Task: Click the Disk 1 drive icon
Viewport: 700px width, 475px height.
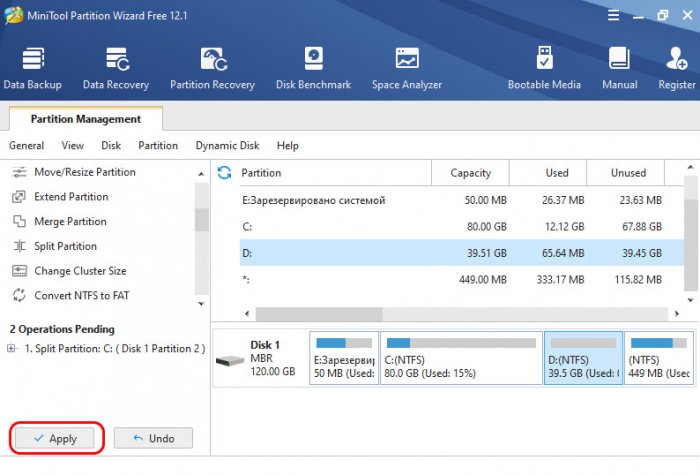Action: 230,360
